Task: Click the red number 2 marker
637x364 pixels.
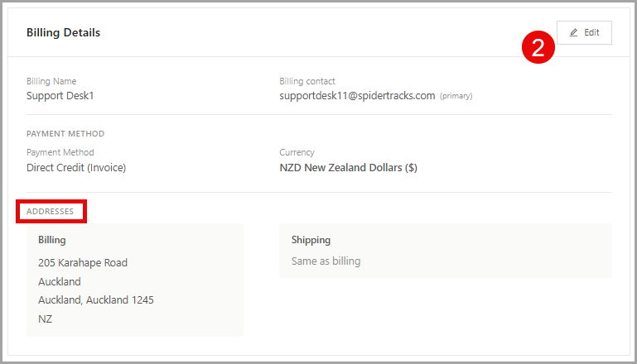Action: tap(538, 47)
